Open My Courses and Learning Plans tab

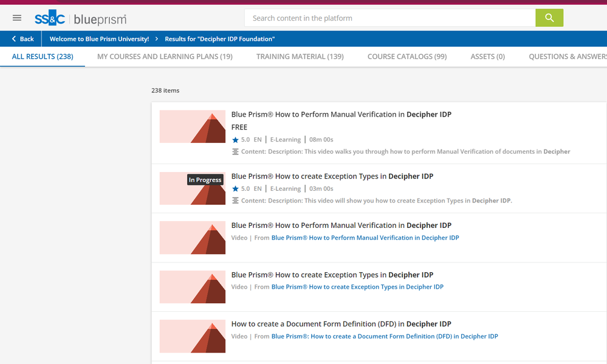165,57
